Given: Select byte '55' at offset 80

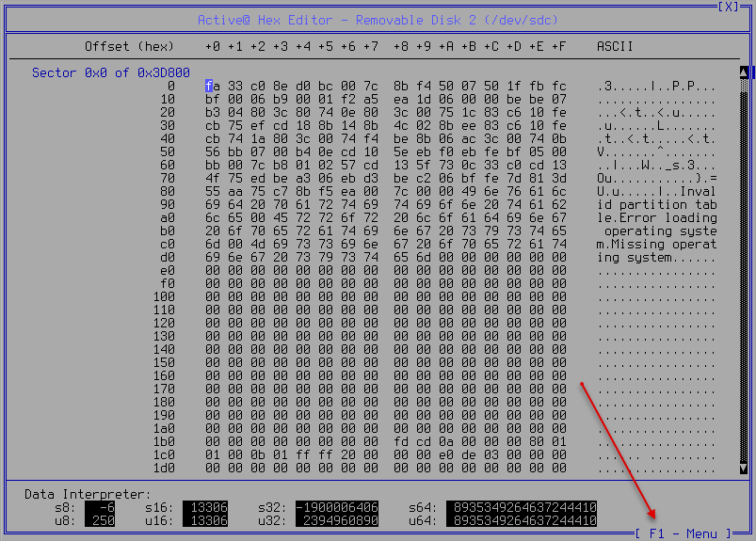Looking at the screenshot, I should point(210,191).
